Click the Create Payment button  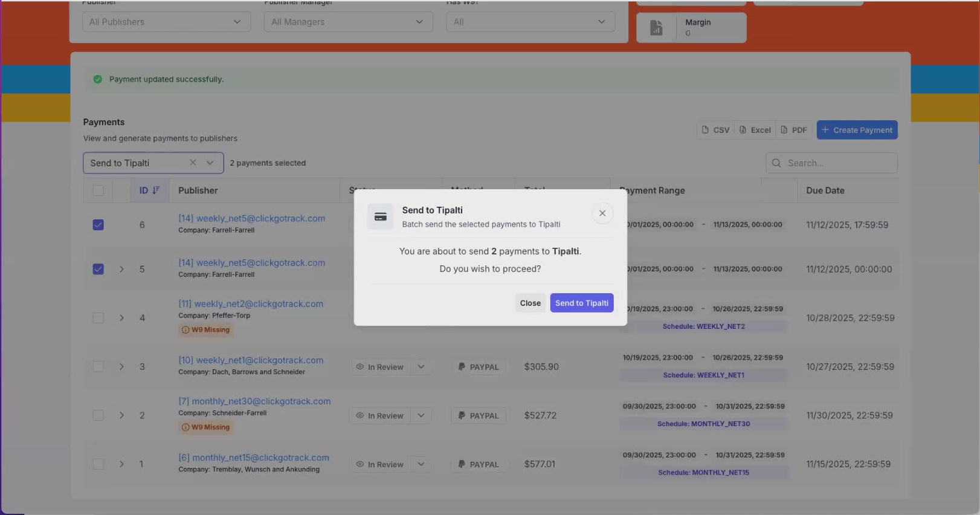tap(857, 130)
